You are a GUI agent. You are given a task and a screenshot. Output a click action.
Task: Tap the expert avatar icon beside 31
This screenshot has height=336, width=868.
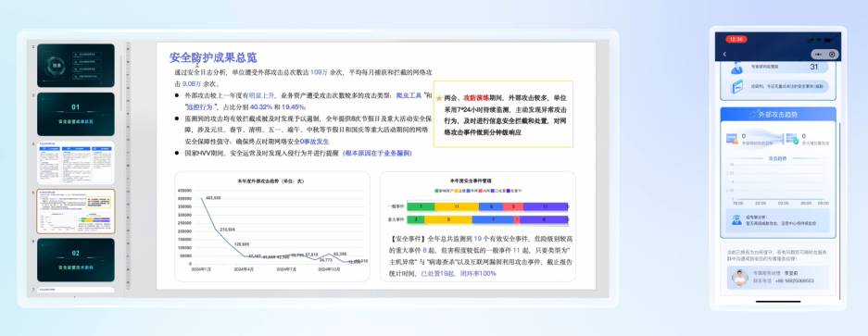pos(736,68)
